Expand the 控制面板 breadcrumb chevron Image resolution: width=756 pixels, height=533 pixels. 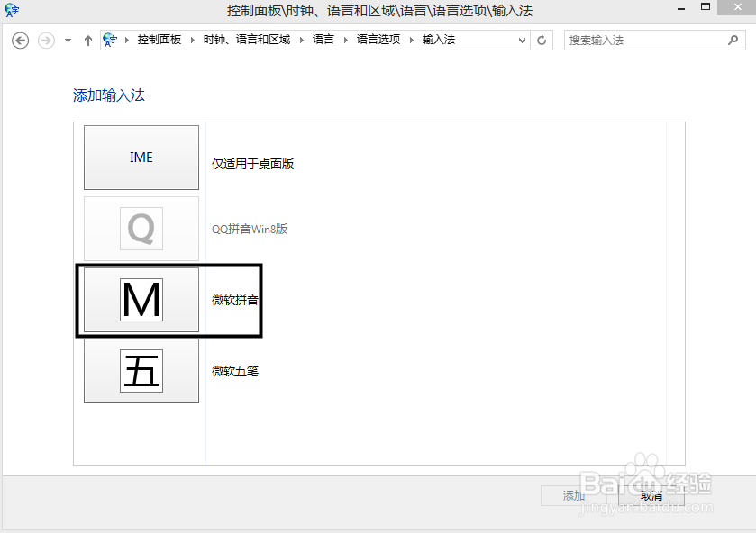193,40
